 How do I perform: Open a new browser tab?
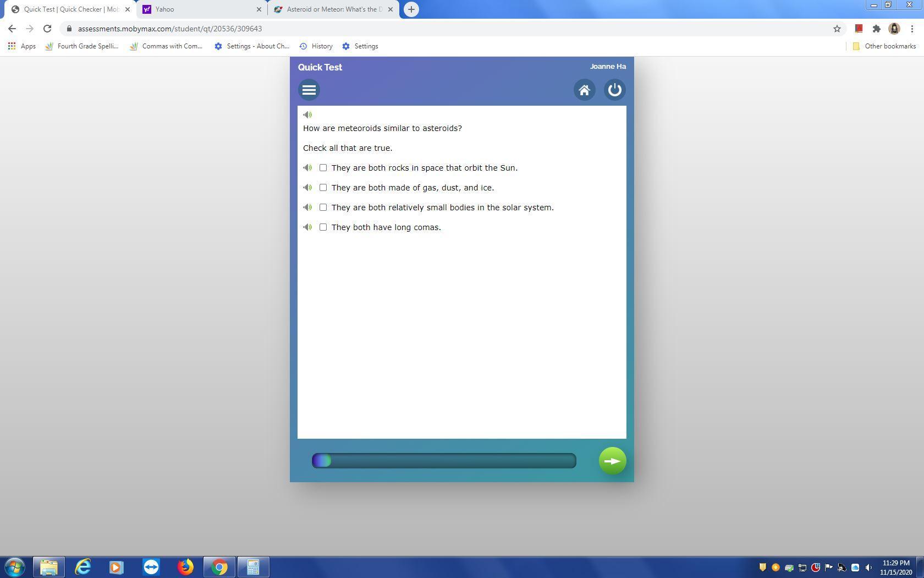tap(411, 9)
